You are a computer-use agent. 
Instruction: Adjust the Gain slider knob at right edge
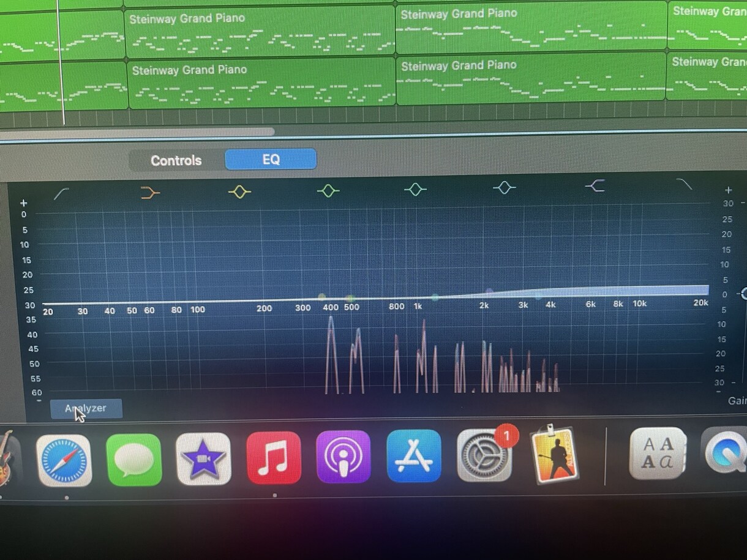click(743, 293)
